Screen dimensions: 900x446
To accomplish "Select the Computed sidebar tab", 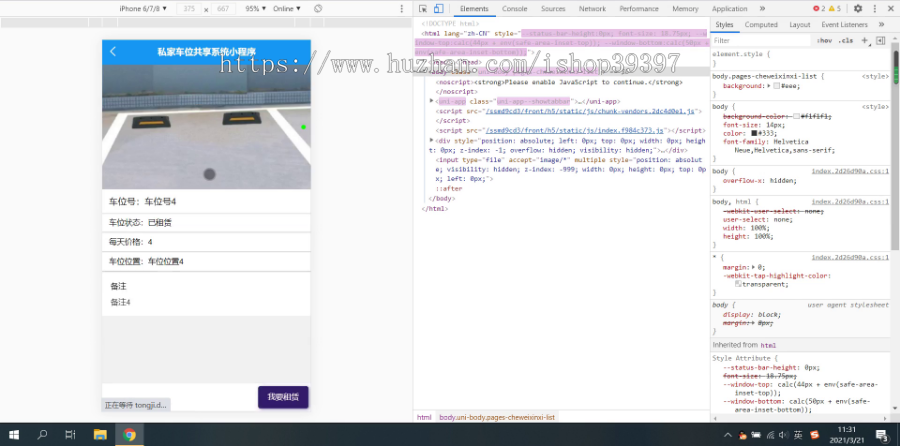I will 761,25.
